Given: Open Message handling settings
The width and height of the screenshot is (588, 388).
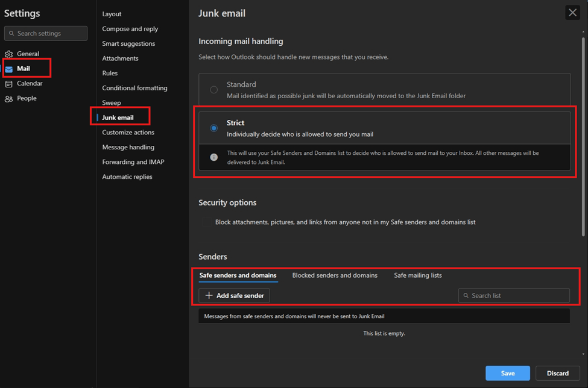Looking at the screenshot, I should click(x=128, y=147).
